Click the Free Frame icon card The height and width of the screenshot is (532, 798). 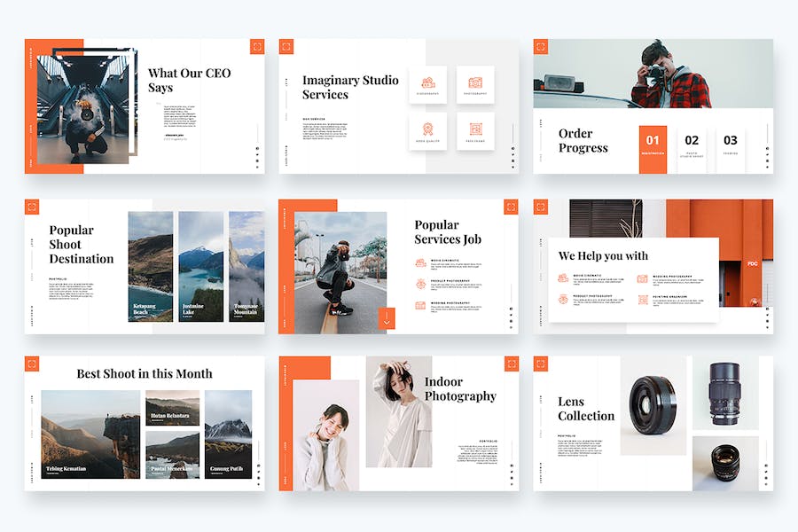click(475, 130)
